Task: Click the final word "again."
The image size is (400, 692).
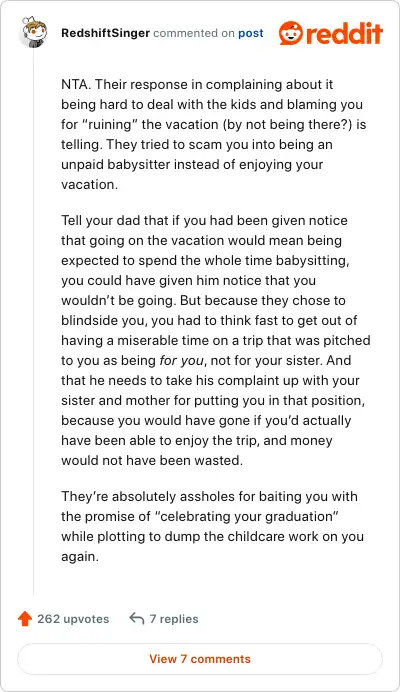Action: point(80,557)
